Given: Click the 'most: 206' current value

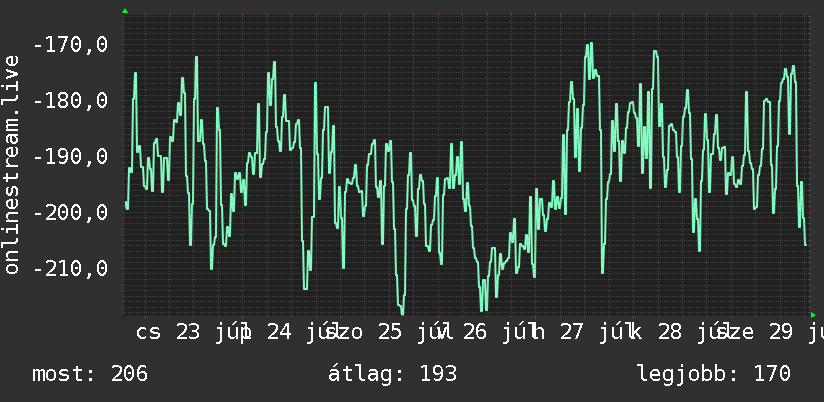Looking at the screenshot, I should tap(90, 374).
